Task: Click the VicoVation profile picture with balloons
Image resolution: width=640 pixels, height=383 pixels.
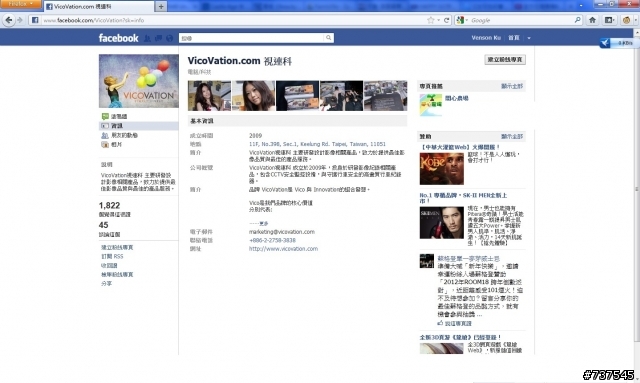Action: tap(139, 81)
